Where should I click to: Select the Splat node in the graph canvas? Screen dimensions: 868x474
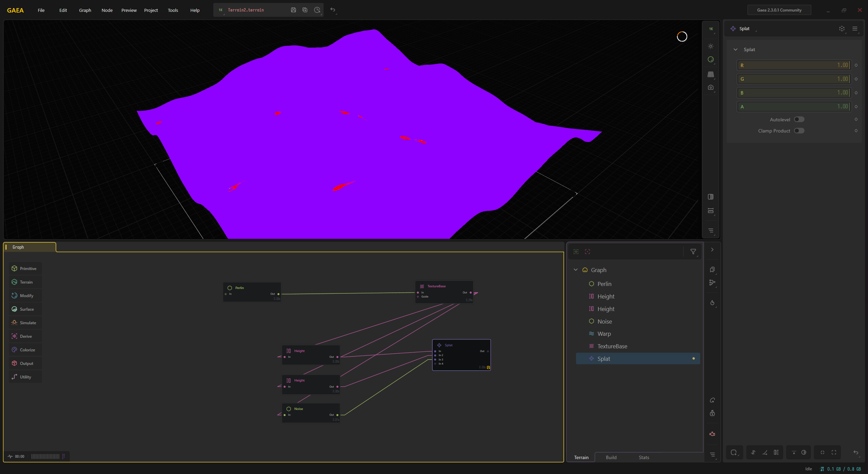pos(461,355)
